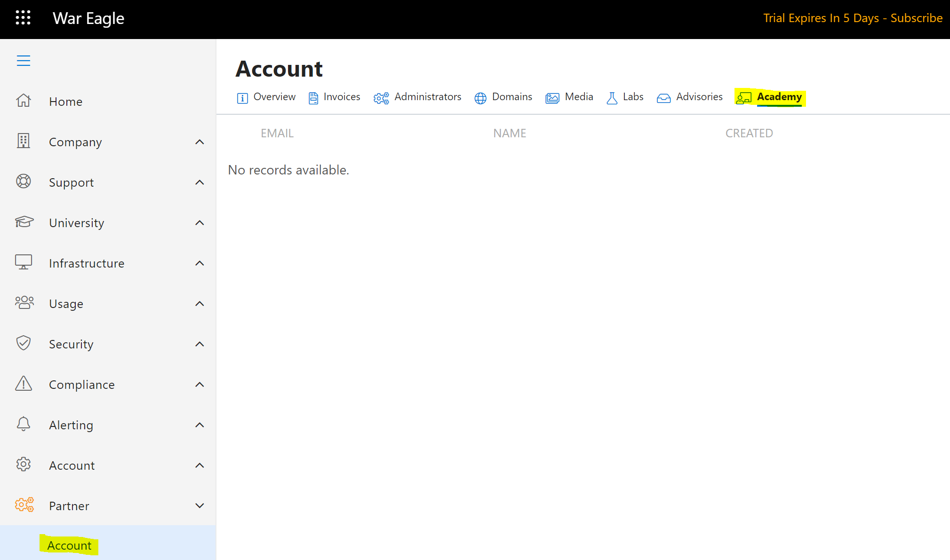Select Account sub-item under Partner

(x=69, y=545)
